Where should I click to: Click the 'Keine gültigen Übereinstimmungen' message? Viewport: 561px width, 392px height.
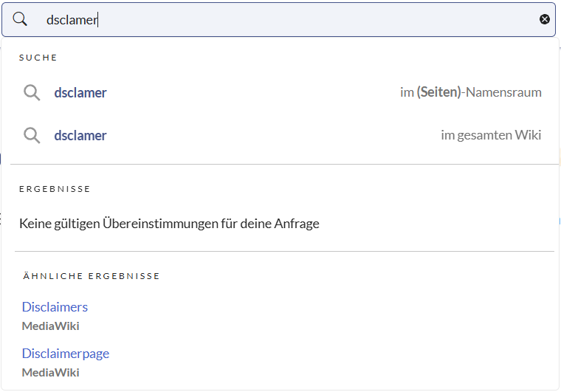point(169,224)
